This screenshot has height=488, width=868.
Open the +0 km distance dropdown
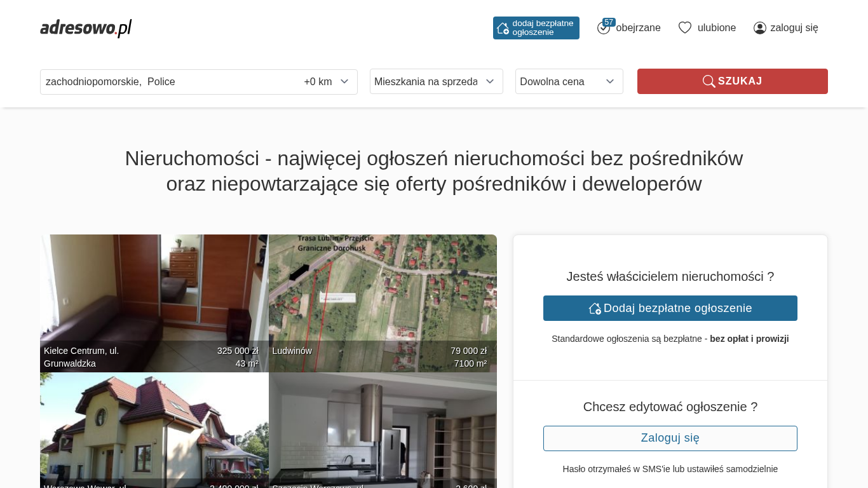[x=326, y=81]
